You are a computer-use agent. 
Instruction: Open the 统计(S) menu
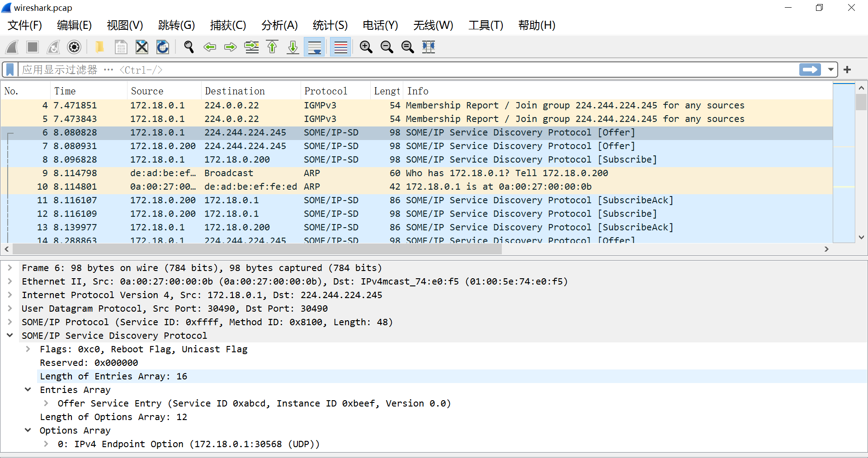330,25
